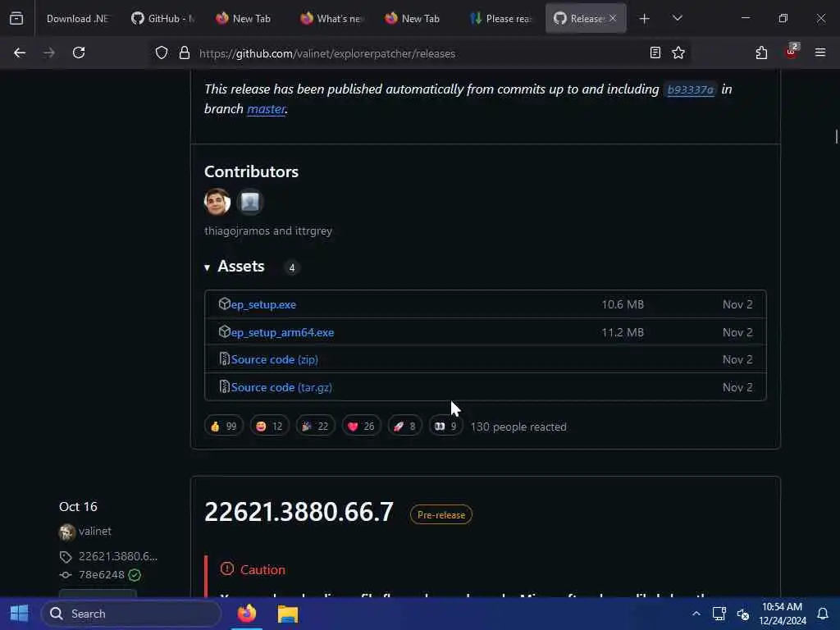Open Firefox View recent browsing icon
Image resolution: width=840 pixels, height=630 pixels.
coord(16,18)
